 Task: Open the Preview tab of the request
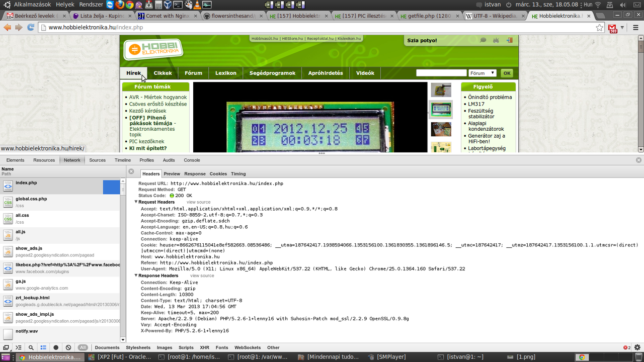click(172, 173)
